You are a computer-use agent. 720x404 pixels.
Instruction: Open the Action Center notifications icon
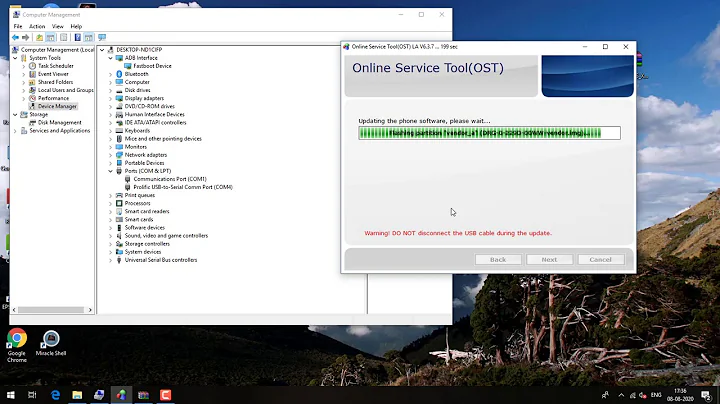point(706,395)
